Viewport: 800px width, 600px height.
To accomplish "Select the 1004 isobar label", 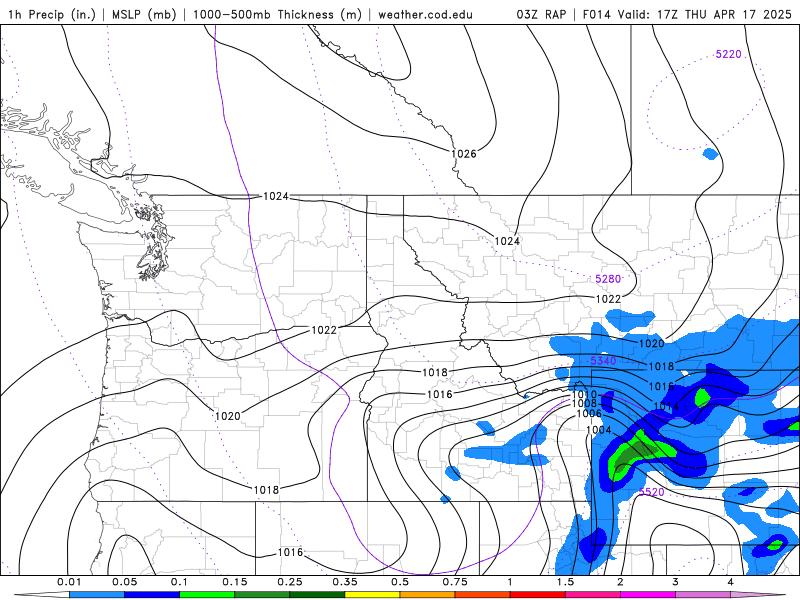I will (x=598, y=430).
